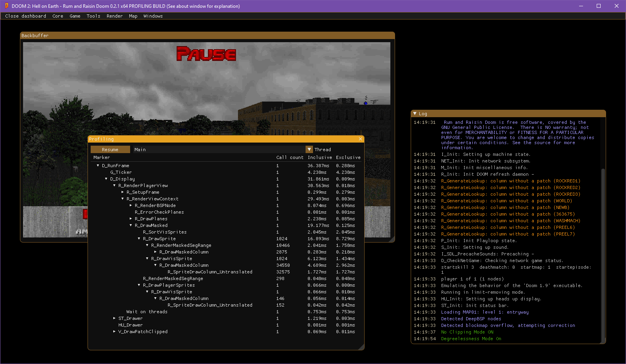
Task: Collapse the R_DrawMasked node
Action: click(131, 225)
